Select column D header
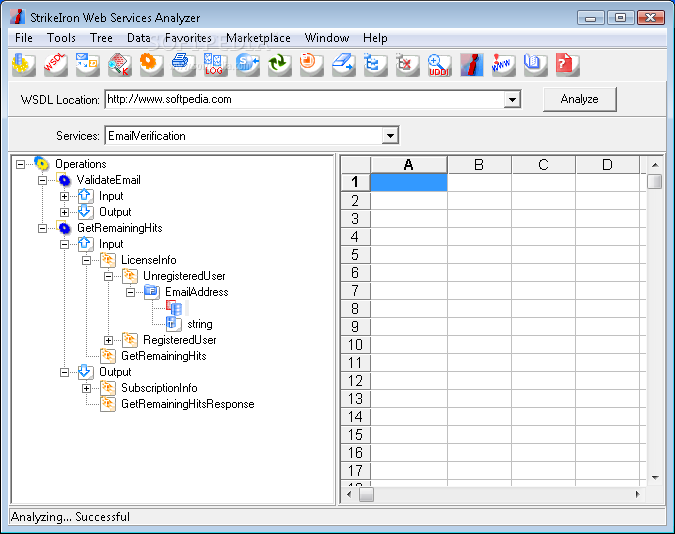This screenshot has height=534, width=675. [607, 165]
